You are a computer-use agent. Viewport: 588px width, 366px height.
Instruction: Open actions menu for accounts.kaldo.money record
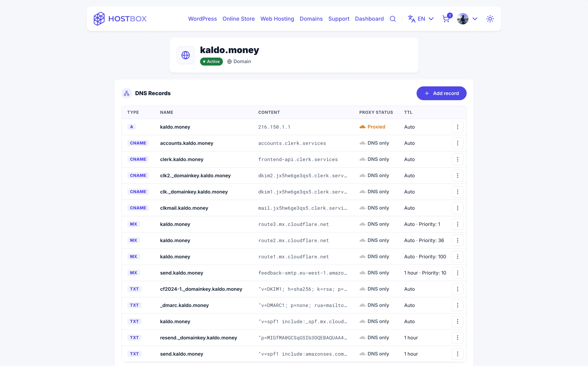coord(457,143)
